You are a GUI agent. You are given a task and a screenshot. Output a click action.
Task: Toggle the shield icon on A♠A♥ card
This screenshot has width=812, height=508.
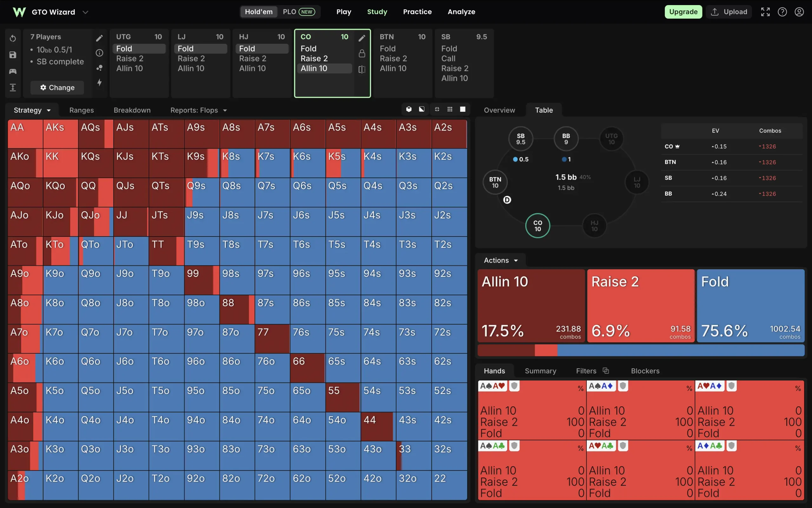point(514,386)
